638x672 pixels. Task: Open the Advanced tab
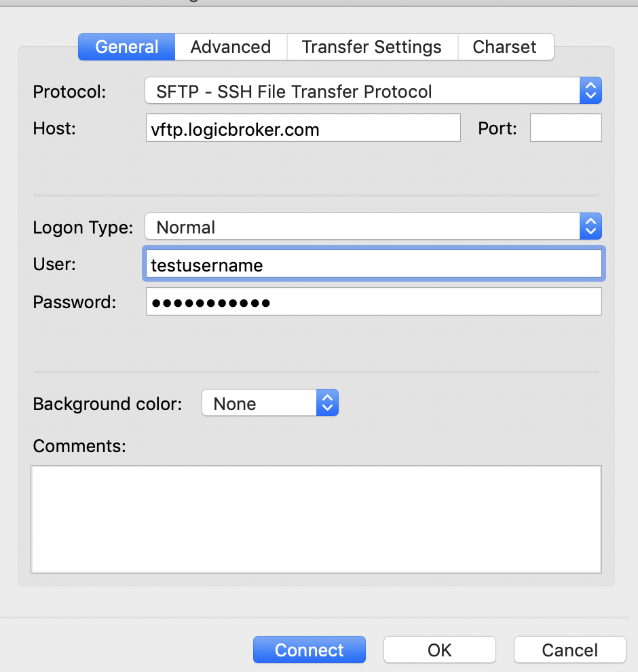pos(231,47)
